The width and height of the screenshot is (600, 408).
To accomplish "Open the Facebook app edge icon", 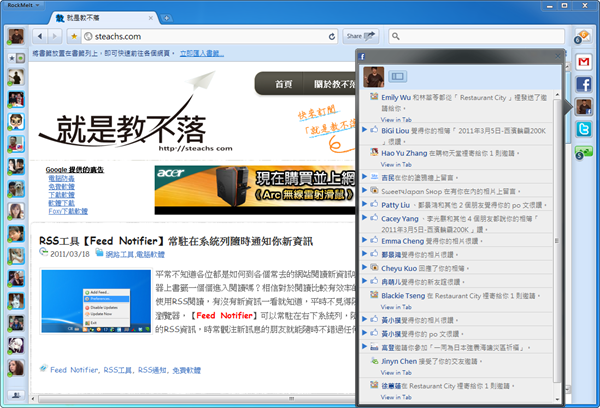I will 584,84.
